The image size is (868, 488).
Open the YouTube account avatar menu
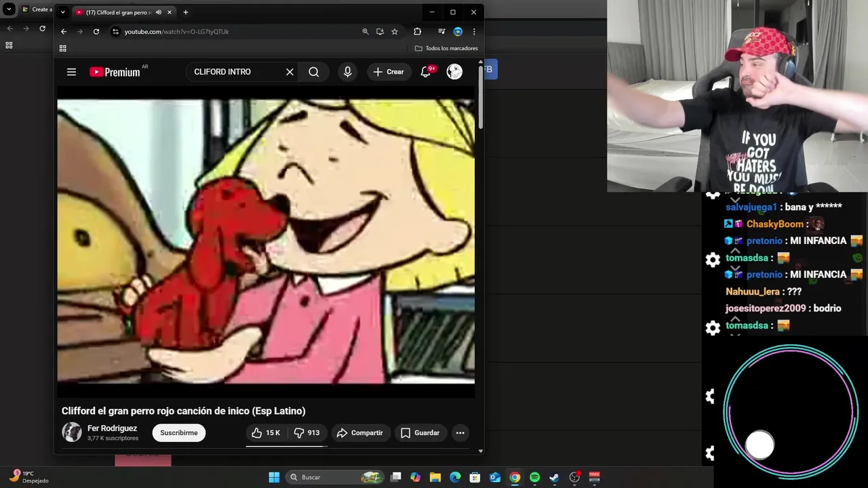[x=454, y=72]
